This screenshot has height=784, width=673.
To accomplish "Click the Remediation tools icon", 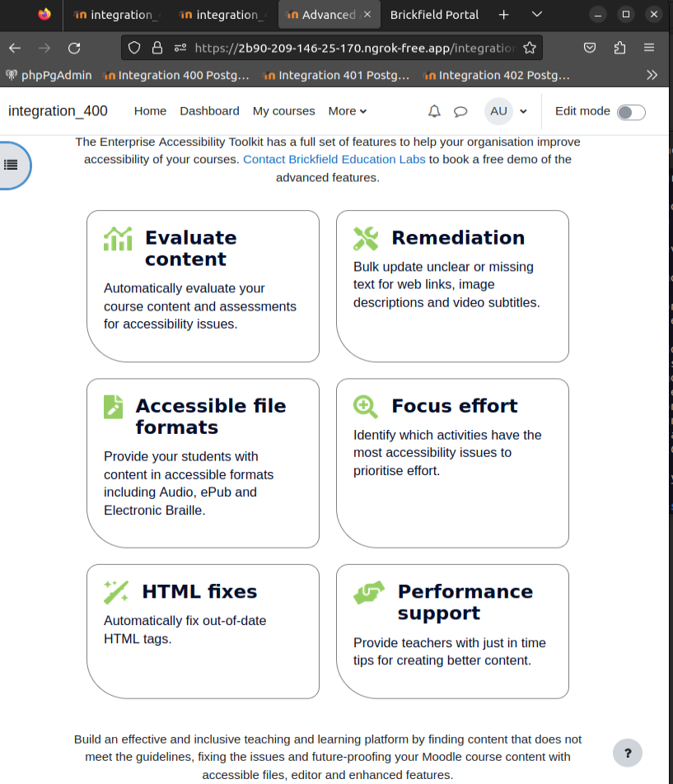I will 366,239.
